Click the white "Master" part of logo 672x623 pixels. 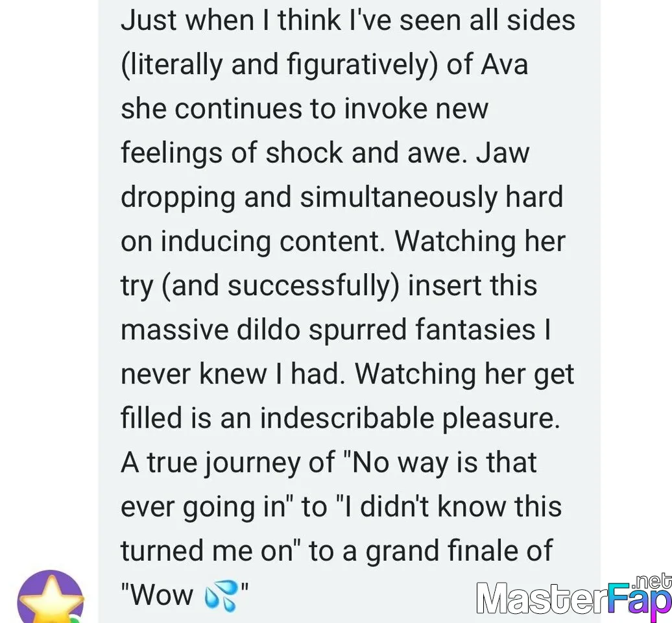click(542, 598)
